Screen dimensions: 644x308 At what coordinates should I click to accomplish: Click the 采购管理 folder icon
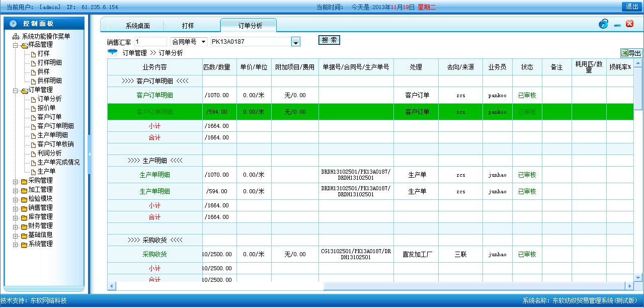24,181
